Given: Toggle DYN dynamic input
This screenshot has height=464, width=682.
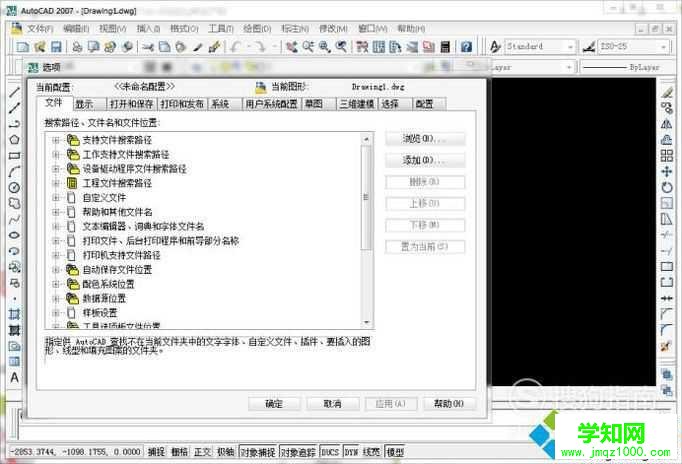Looking at the screenshot, I should click(x=351, y=452).
